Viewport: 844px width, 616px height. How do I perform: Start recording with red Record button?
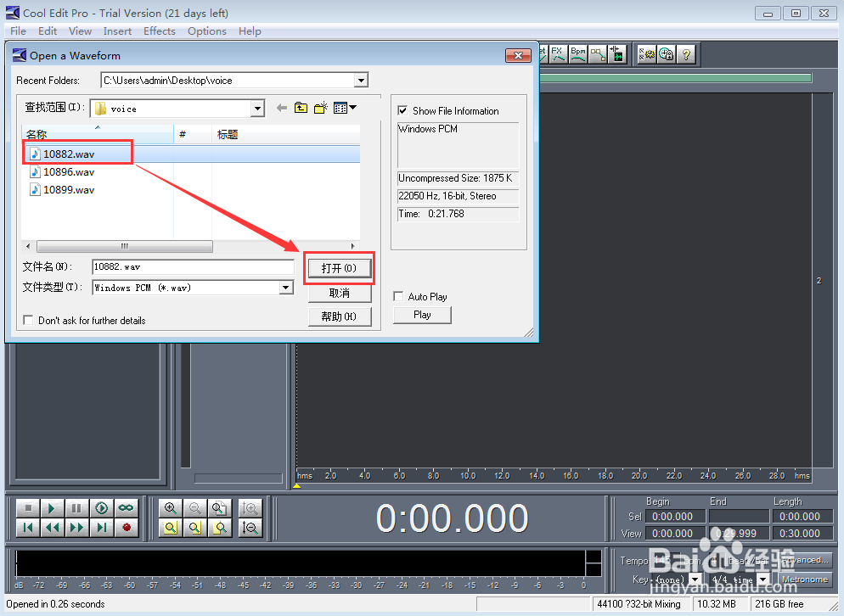click(x=126, y=527)
